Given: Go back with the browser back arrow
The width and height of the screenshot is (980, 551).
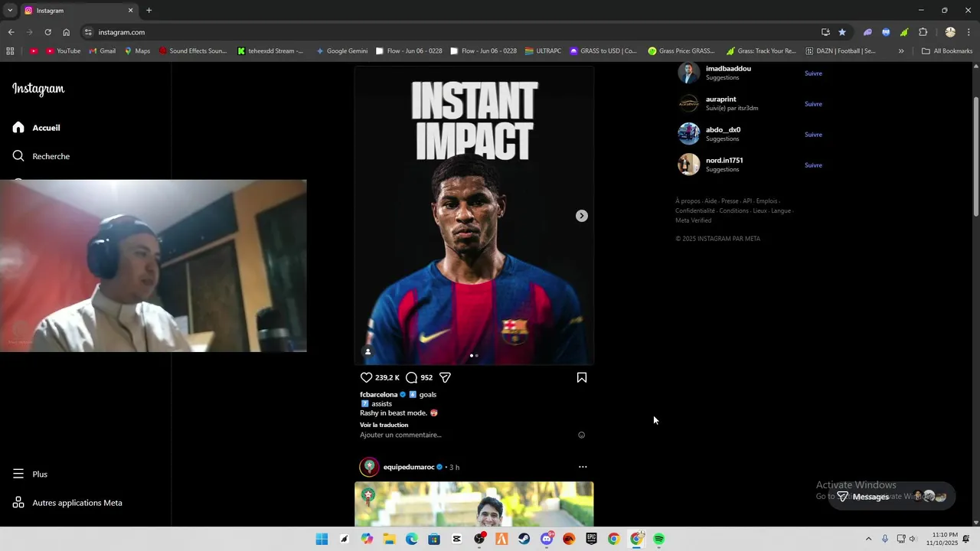Looking at the screenshot, I should coord(11,32).
